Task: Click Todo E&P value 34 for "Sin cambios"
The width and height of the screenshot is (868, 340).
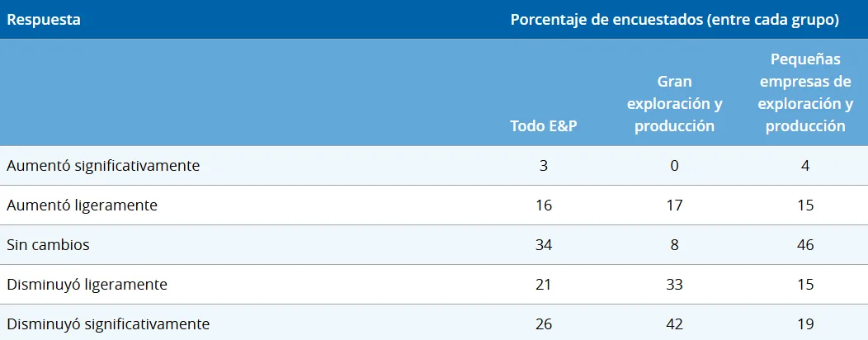Action: [x=543, y=245]
